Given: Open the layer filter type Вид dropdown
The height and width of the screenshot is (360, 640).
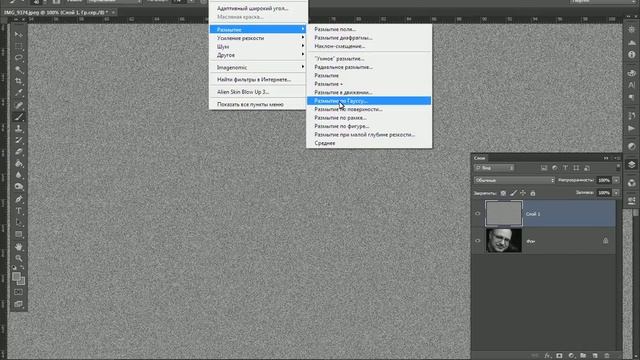Looking at the screenshot, I should click(x=494, y=168).
